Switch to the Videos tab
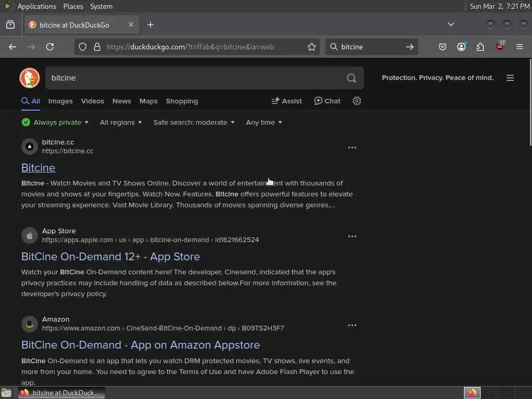The image size is (532, 399). [92, 101]
